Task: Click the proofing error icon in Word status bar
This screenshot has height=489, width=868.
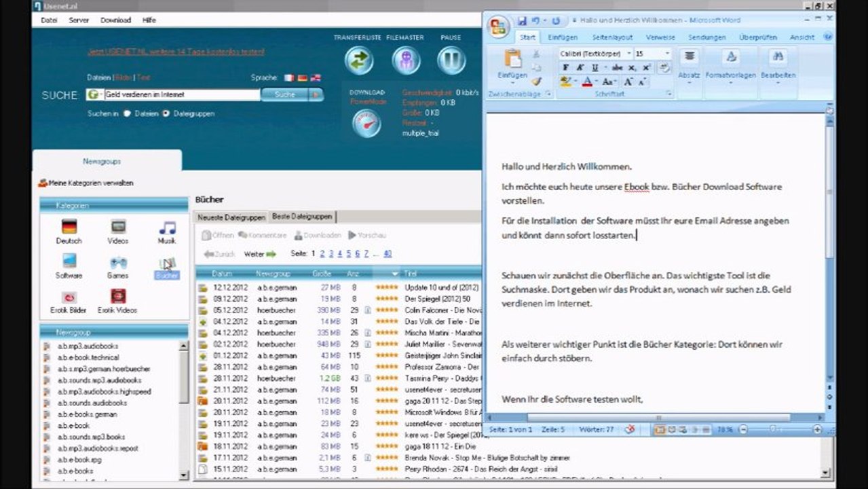Action: [x=630, y=429]
